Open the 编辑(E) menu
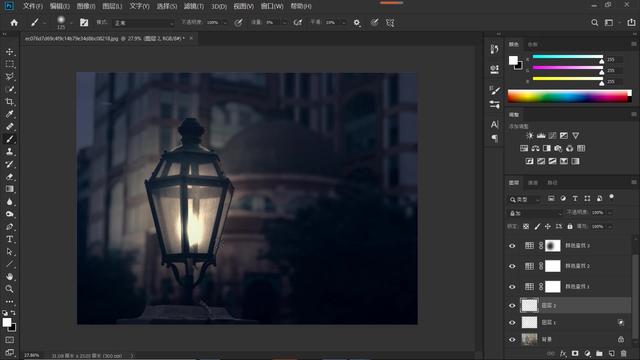This screenshot has height=360, width=640. [x=60, y=6]
